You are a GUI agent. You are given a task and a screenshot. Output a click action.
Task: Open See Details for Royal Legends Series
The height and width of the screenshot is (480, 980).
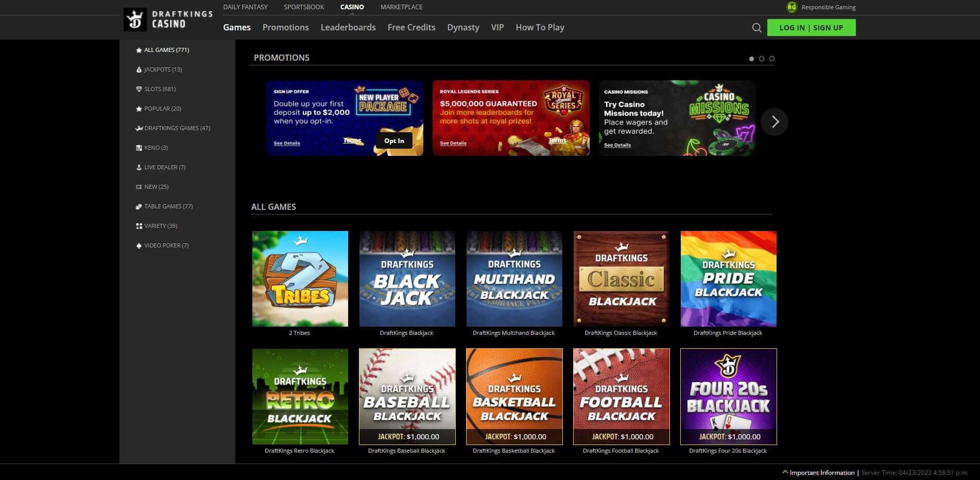tap(453, 143)
